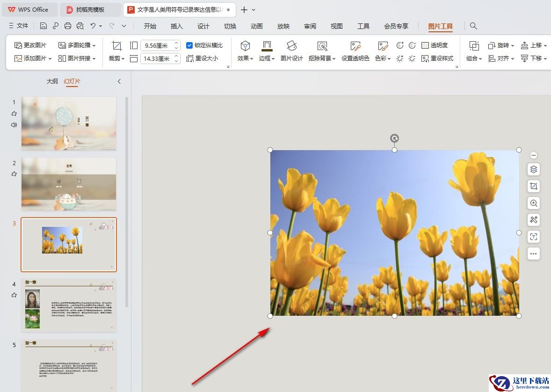The width and height of the screenshot is (551, 392).
Task: Click the rotation handle above the image
Action: [x=394, y=138]
